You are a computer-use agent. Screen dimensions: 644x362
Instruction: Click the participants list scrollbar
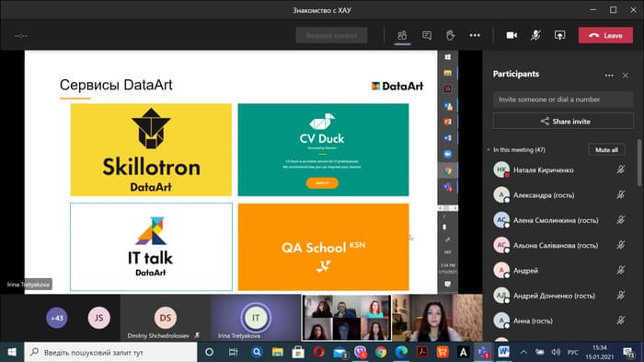click(x=638, y=162)
